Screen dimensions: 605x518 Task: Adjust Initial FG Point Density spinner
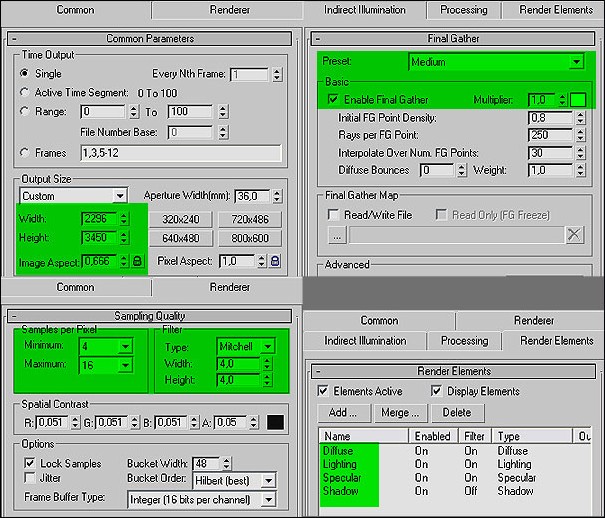[580, 118]
